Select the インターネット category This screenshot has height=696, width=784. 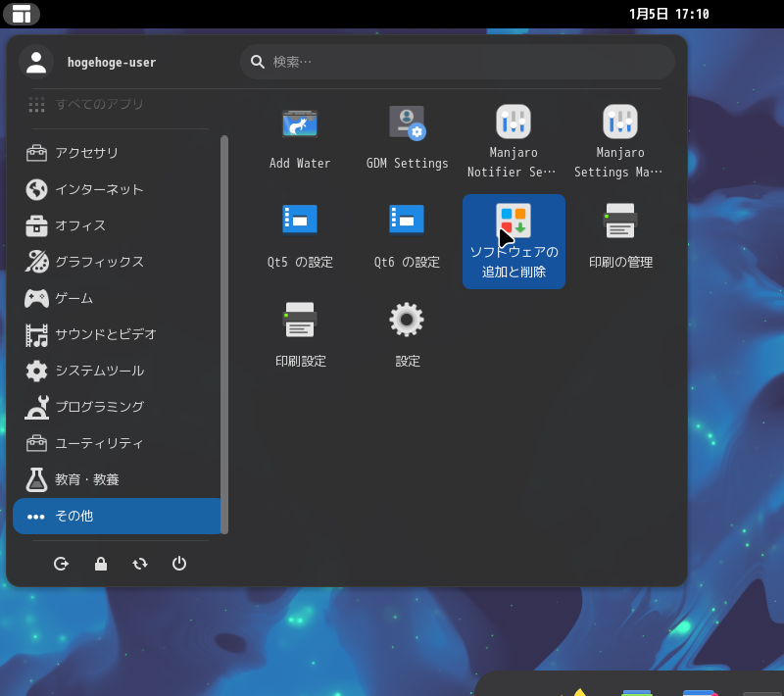coord(98,189)
